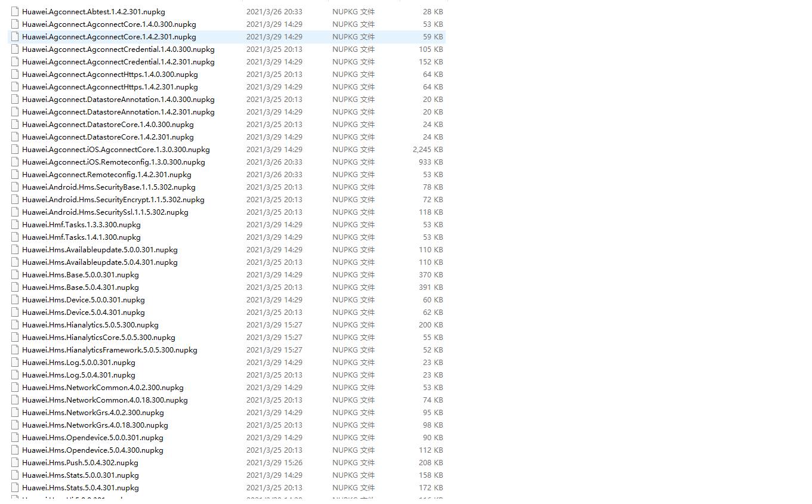Click file icon of Huawei.Agconnect.DatastoreAnnotation.1.4.2.301.nupkg
812x504 pixels.
point(15,112)
